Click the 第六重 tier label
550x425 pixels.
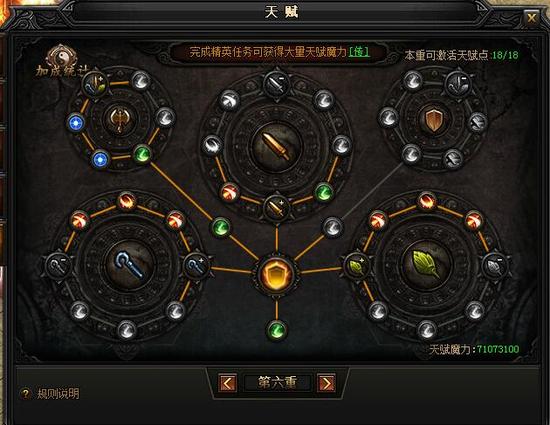277,383
